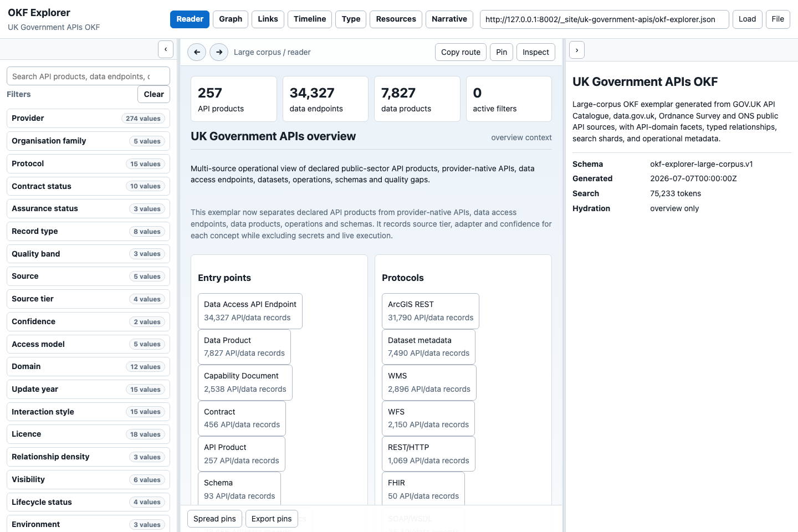
Task: Select the REST/HTTP protocol
Action: (428, 454)
